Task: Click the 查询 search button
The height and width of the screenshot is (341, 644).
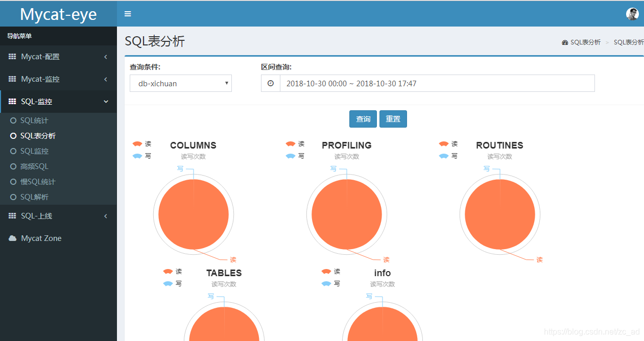Action: [363, 119]
